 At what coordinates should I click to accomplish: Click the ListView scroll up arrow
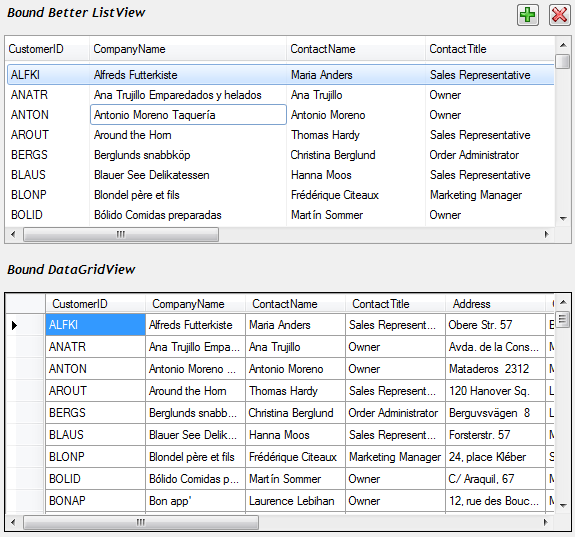pyautogui.click(x=563, y=45)
